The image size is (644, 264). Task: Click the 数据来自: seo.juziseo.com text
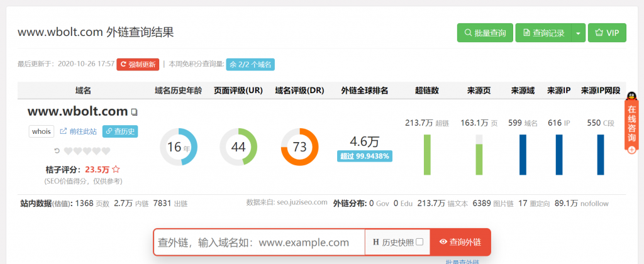(287, 202)
